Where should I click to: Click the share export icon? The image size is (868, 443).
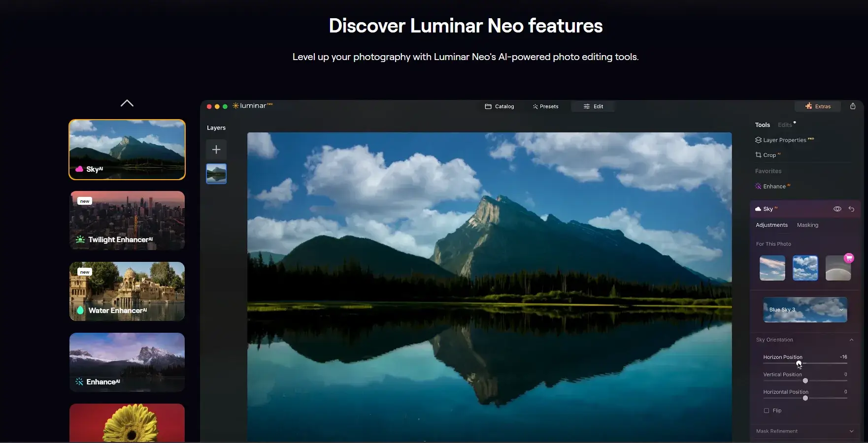click(x=853, y=106)
